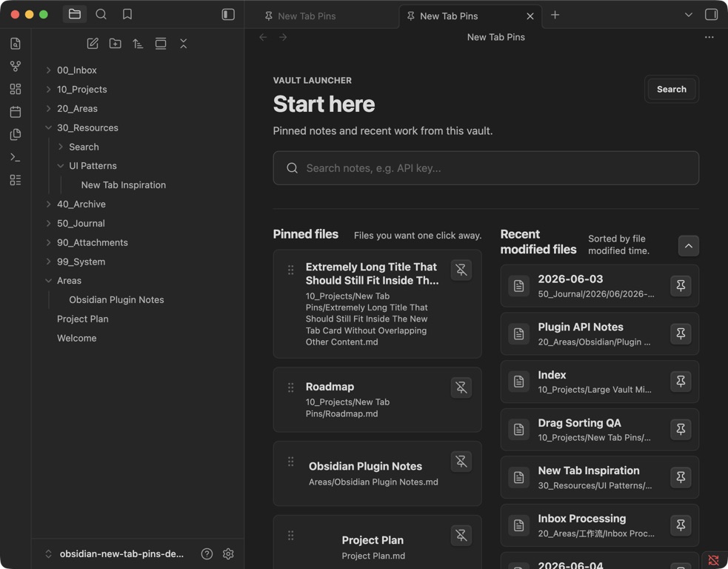Expand the 50_Journal folder
This screenshot has height=569, width=728.
click(48, 224)
